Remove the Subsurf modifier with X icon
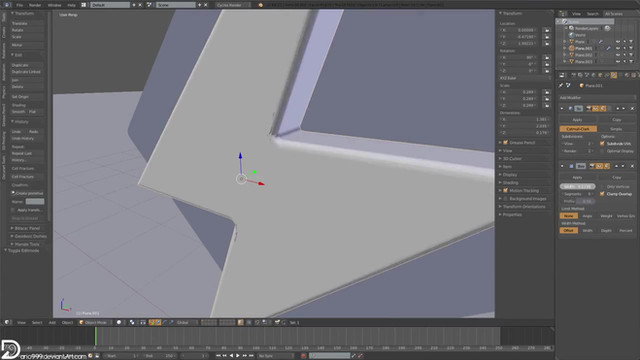The image size is (640, 360). [x=632, y=108]
